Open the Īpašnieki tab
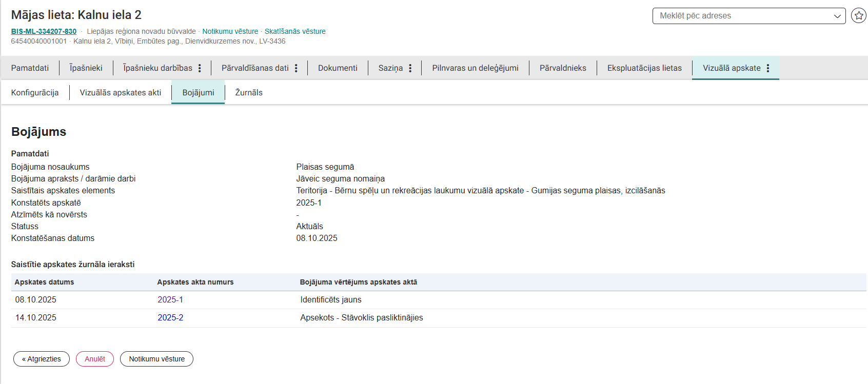The image size is (868, 384). coord(86,68)
